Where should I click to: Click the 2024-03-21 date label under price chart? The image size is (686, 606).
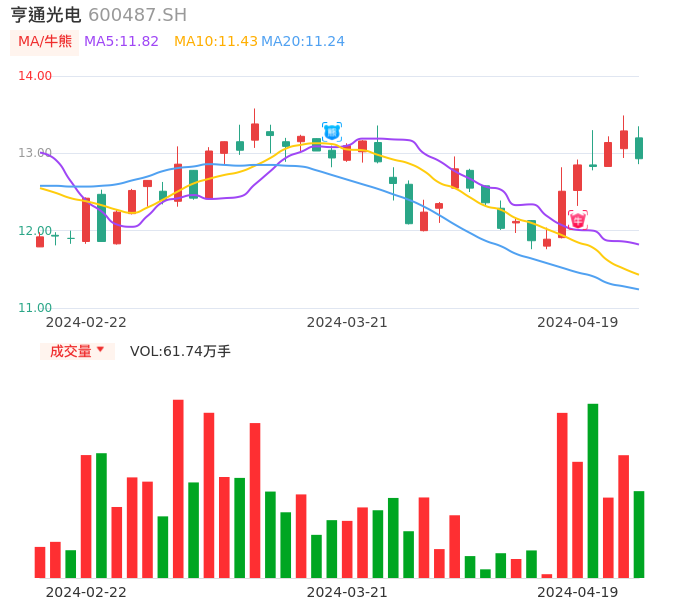pos(347,322)
